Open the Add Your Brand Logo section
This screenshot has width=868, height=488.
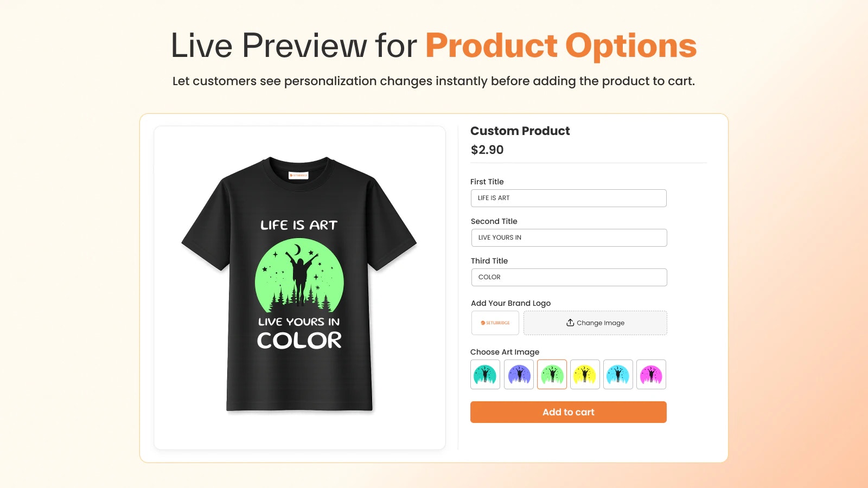click(x=510, y=303)
